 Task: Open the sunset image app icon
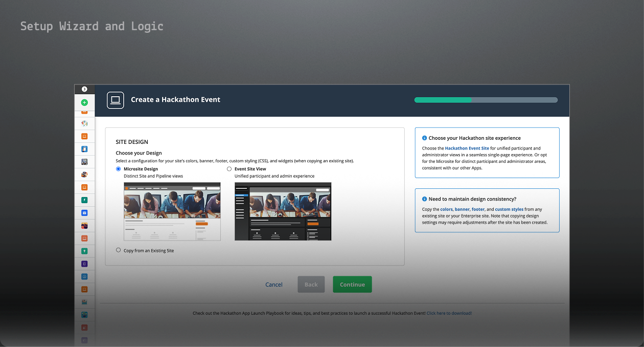(x=84, y=226)
